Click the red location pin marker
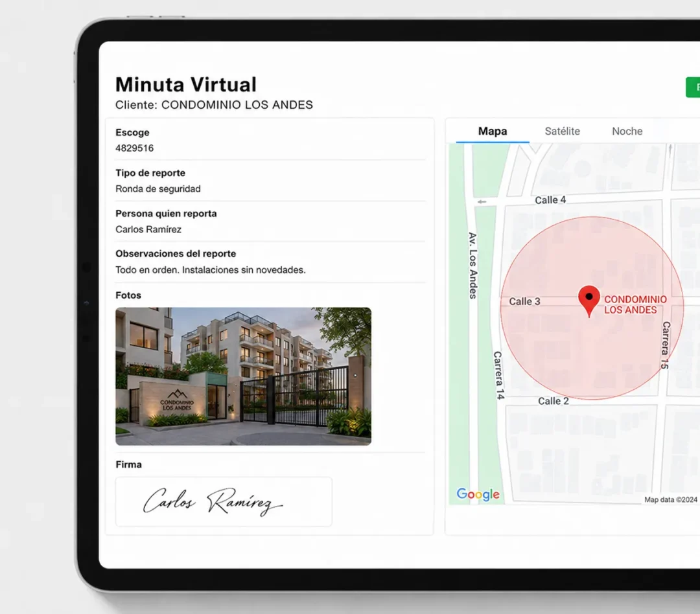The height and width of the screenshot is (614, 700). tap(589, 301)
